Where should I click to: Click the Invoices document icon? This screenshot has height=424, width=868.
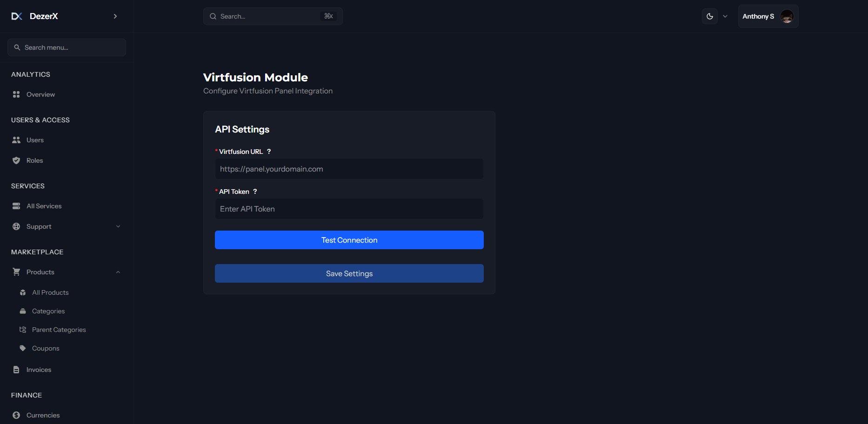pyautogui.click(x=16, y=370)
